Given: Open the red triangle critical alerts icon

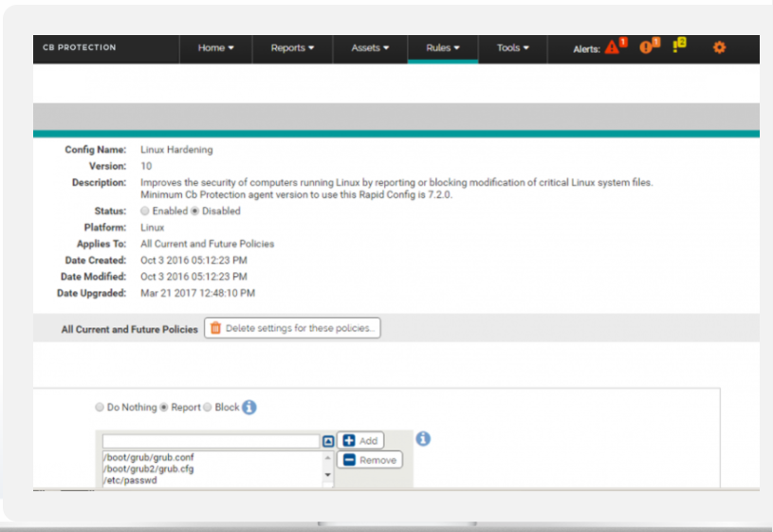Looking at the screenshot, I should pyautogui.click(x=612, y=47).
